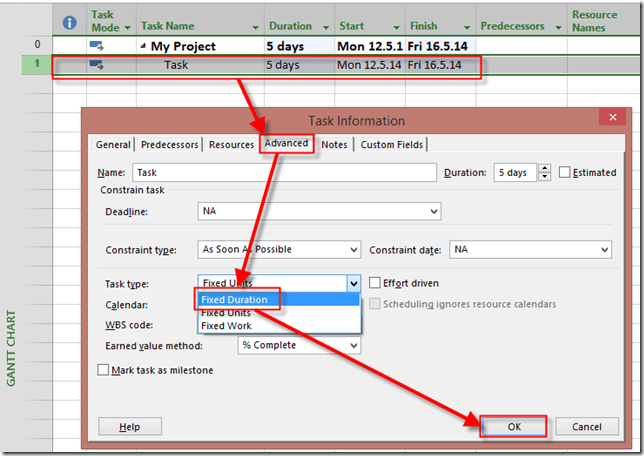Choose Fixed Work task type option

click(226, 326)
